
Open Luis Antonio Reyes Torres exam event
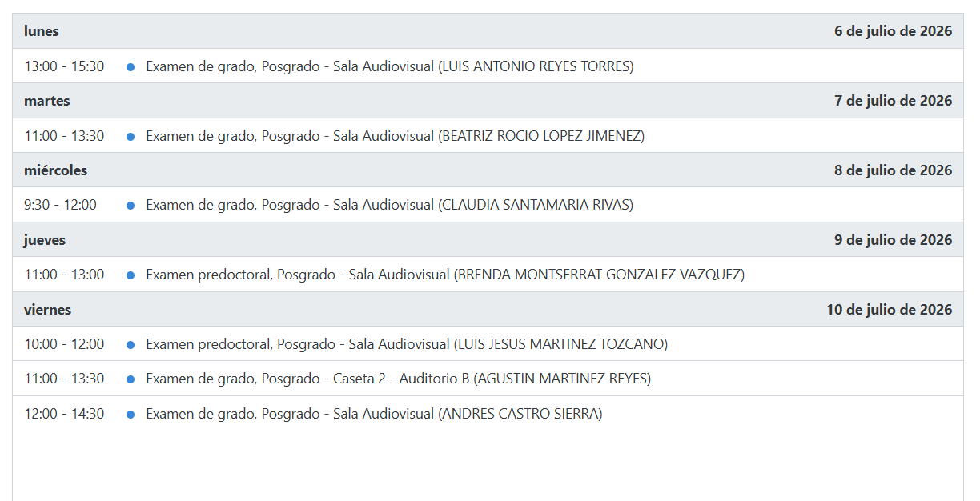(x=389, y=66)
